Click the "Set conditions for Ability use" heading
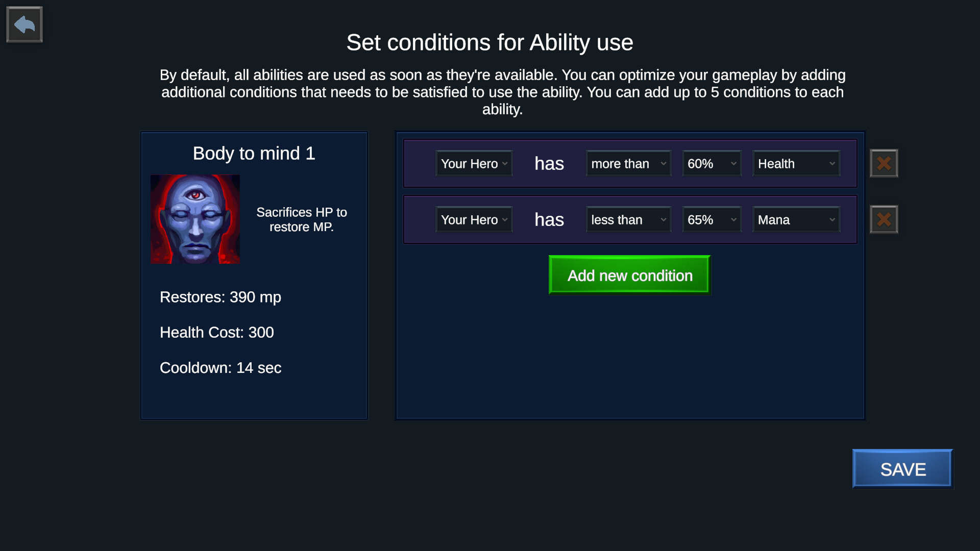 [489, 42]
